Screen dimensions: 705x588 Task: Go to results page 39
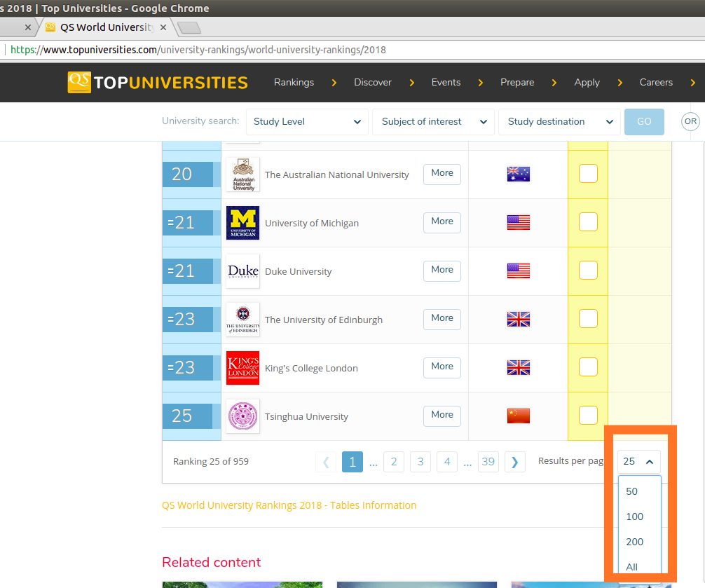(x=488, y=462)
